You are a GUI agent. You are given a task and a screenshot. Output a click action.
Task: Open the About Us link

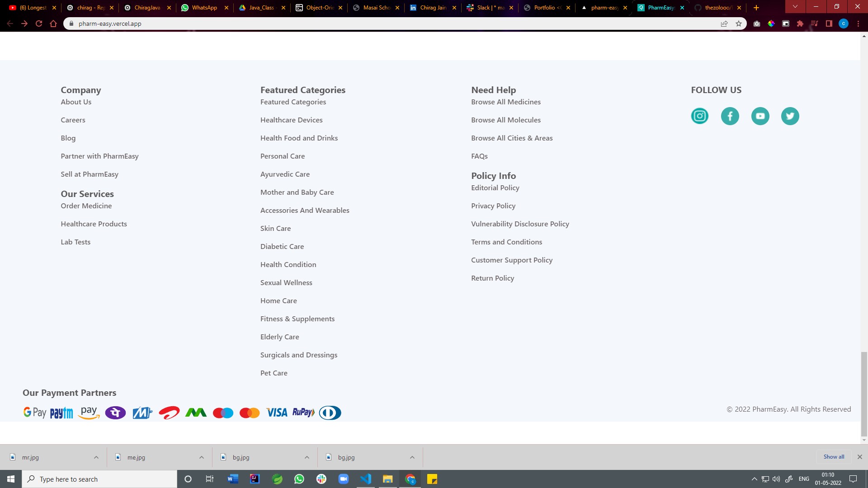tap(76, 102)
